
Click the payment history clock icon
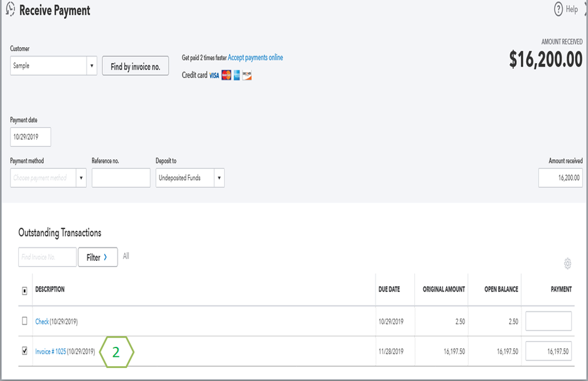9,10
